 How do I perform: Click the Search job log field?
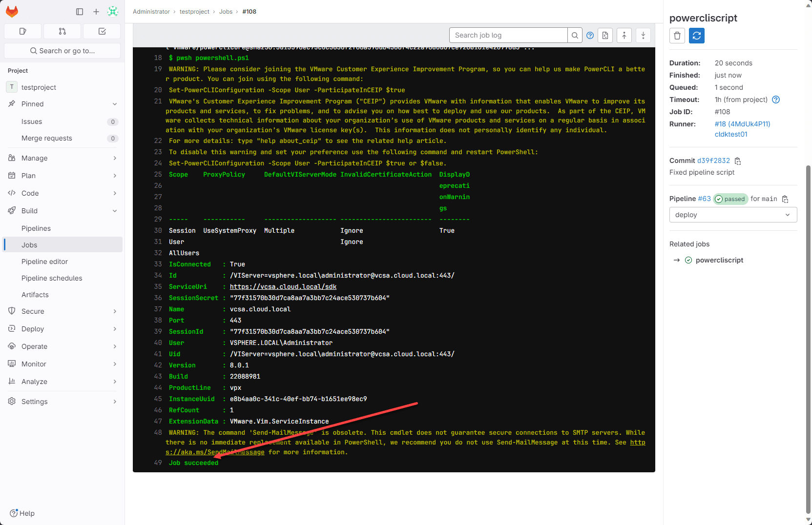(x=508, y=35)
